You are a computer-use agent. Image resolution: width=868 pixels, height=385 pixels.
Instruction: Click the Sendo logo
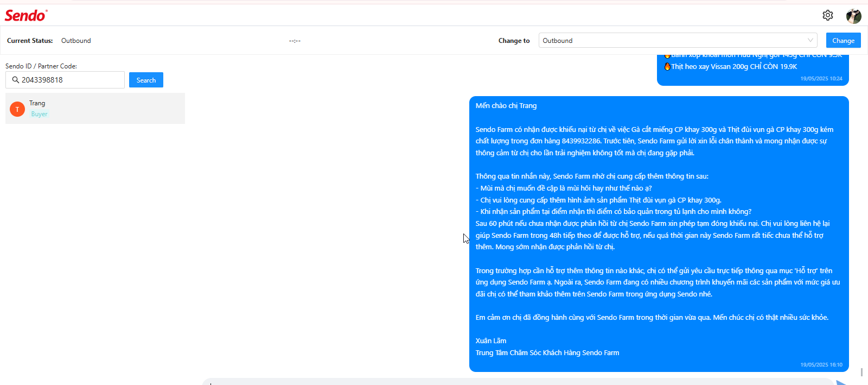26,15
